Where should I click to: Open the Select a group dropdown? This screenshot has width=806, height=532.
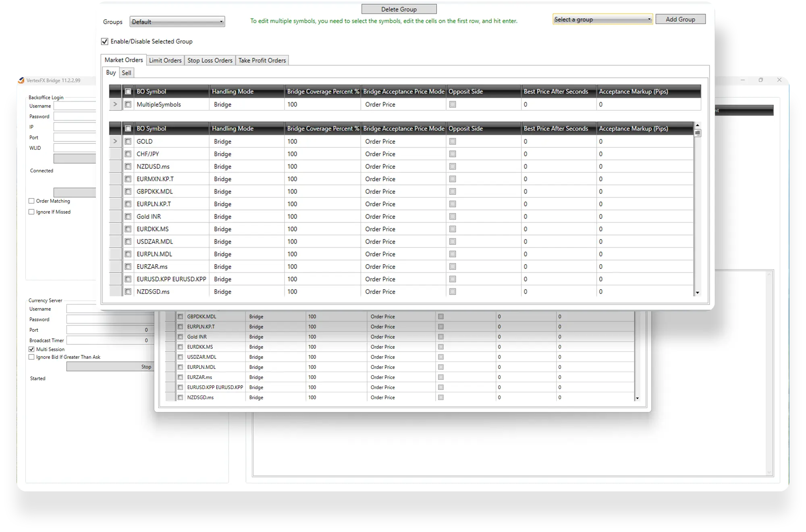pos(602,19)
